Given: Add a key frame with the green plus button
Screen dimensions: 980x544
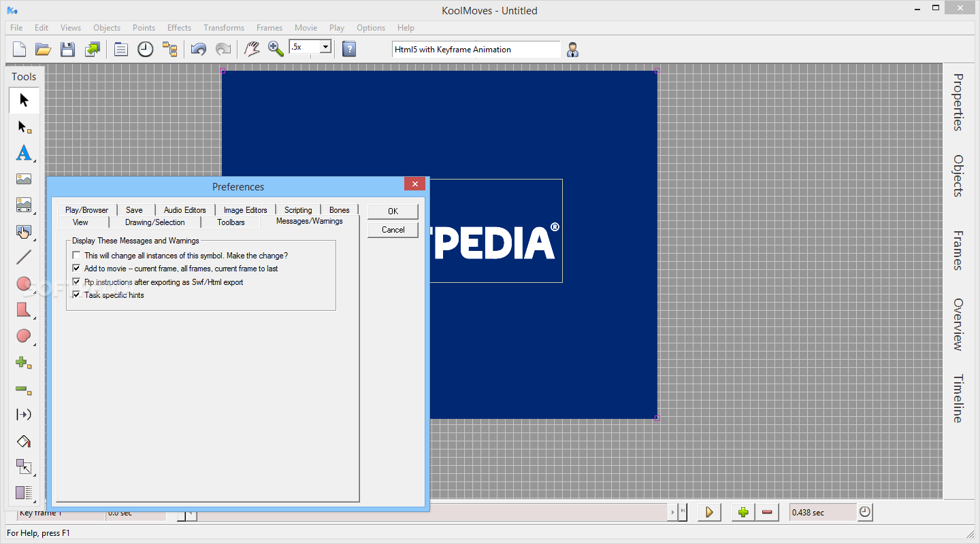Looking at the screenshot, I should tap(743, 512).
